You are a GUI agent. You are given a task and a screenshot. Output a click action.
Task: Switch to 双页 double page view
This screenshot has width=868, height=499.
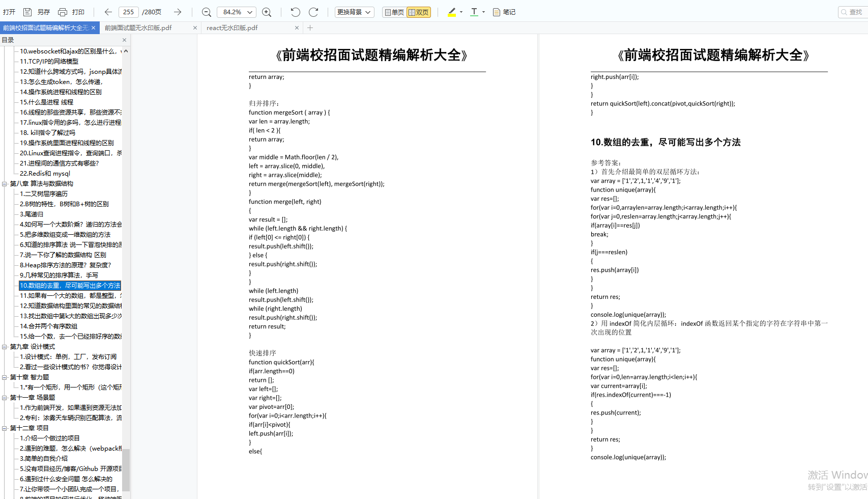click(419, 12)
